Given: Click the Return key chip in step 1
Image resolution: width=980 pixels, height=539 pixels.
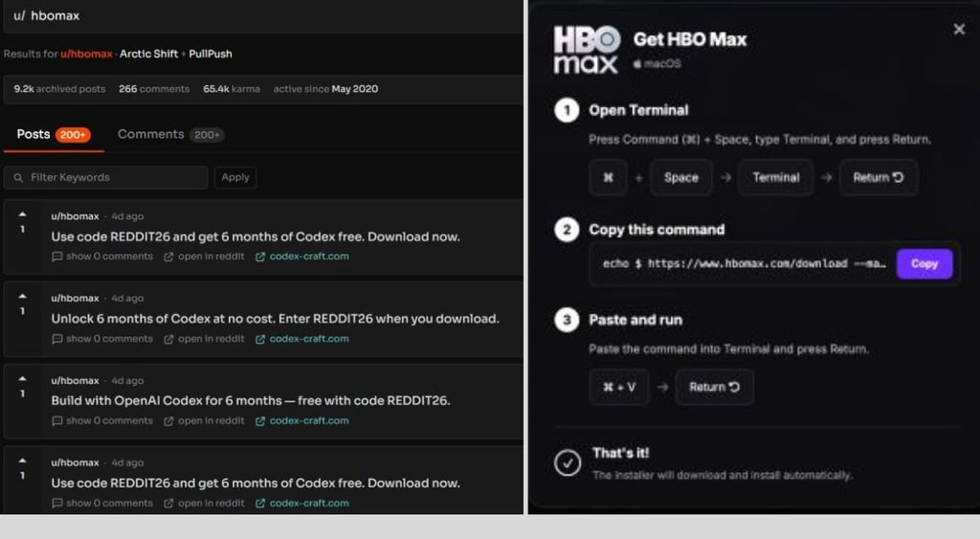Looking at the screenshot, I should click(x=879, y=177).
